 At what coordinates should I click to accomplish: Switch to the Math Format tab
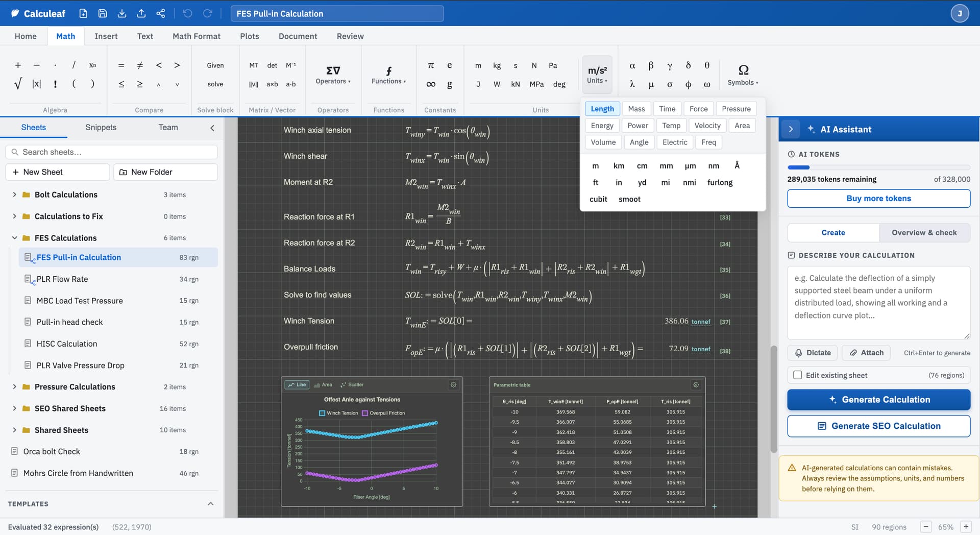click(x=197, y=36)
